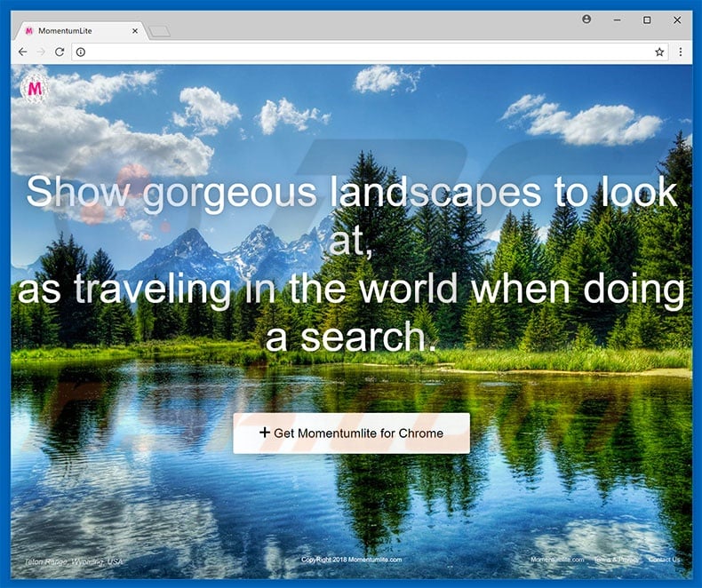Open Momentumlite.com footer link
This screenshot has width=702, height=588.
pyautogui.click(x=557, y=560)
